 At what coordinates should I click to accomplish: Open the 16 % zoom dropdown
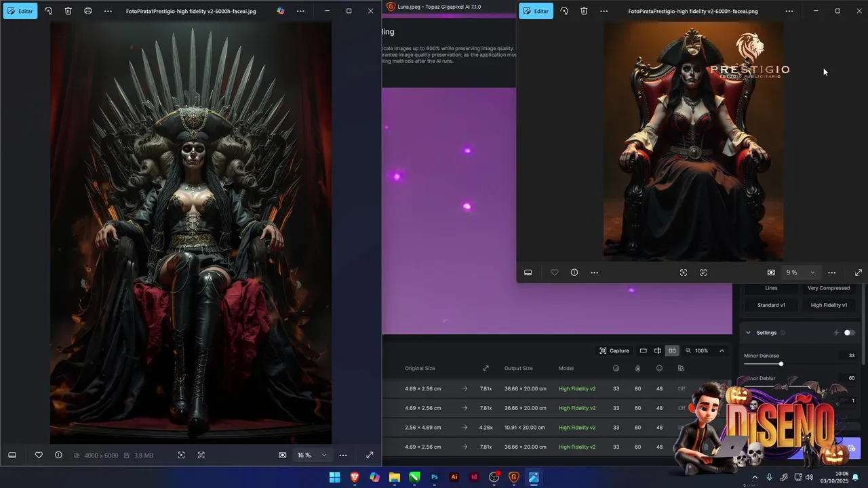pyautogui.click(x=312, y=455)
